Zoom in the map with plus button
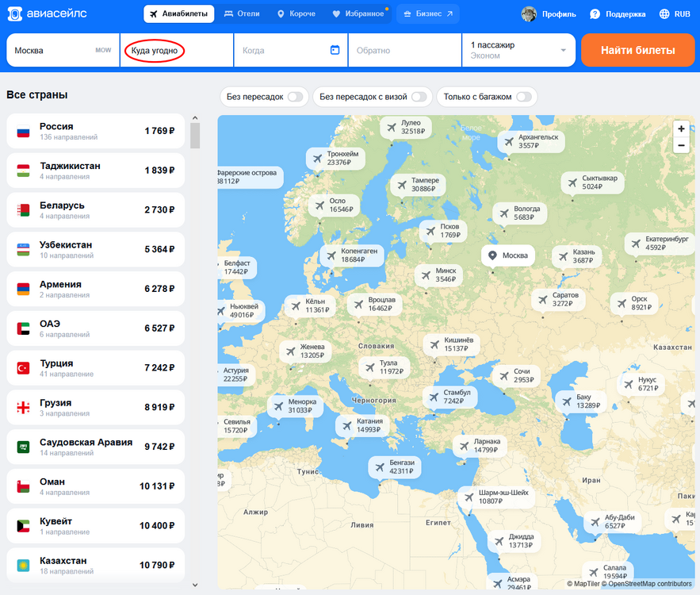The width and height of the screenshot is (700, 595). pyautogui.click(x=681, y=129)
